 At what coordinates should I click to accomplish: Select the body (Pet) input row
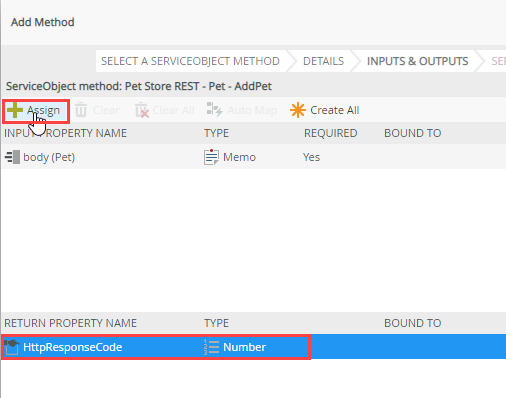click(x=253, y=157)
